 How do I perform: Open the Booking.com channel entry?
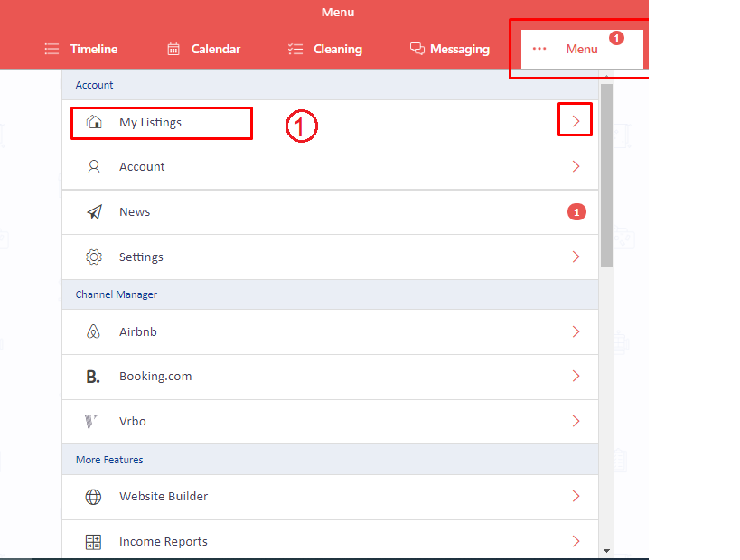pos(330,377)
